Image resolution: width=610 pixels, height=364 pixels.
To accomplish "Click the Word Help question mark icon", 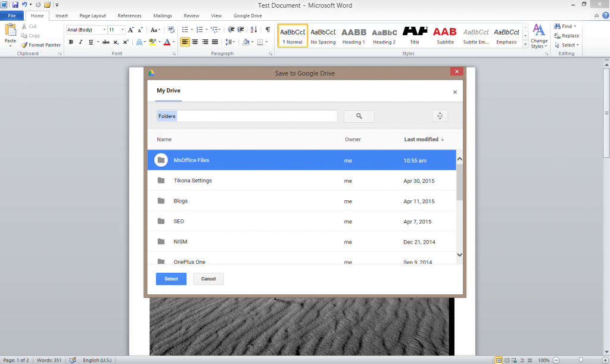I will pyautogui.click(x=605, y=15).
